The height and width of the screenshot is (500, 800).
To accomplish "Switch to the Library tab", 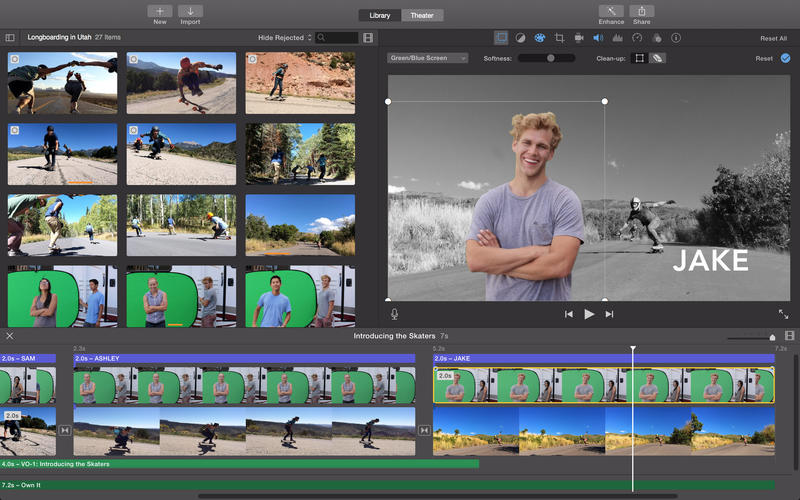I will click(380, 15).
